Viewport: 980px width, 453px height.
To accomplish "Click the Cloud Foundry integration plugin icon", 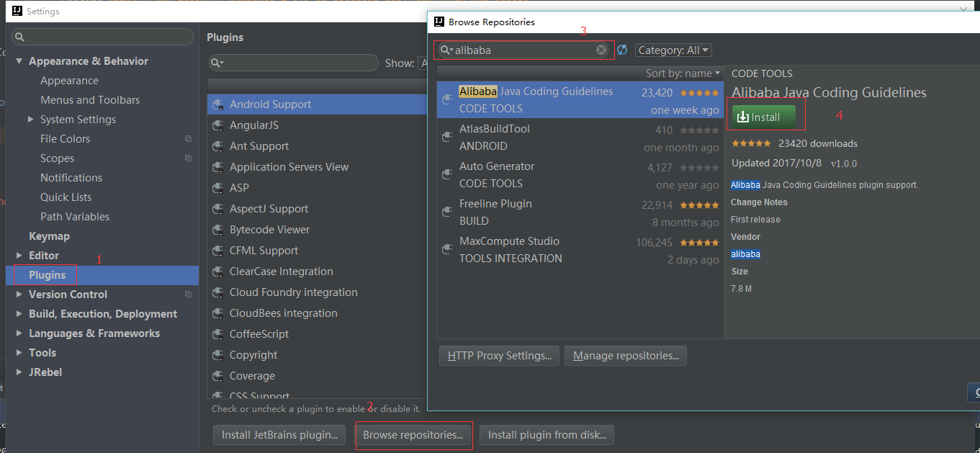I will 217,293.
